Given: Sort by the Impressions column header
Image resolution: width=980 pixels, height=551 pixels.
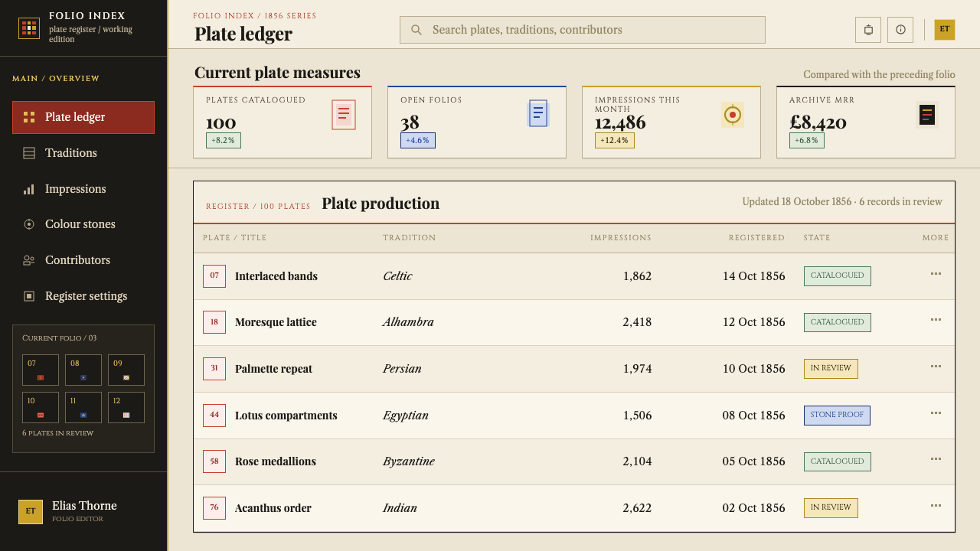Looking at the screenshot, I should 621,238.
